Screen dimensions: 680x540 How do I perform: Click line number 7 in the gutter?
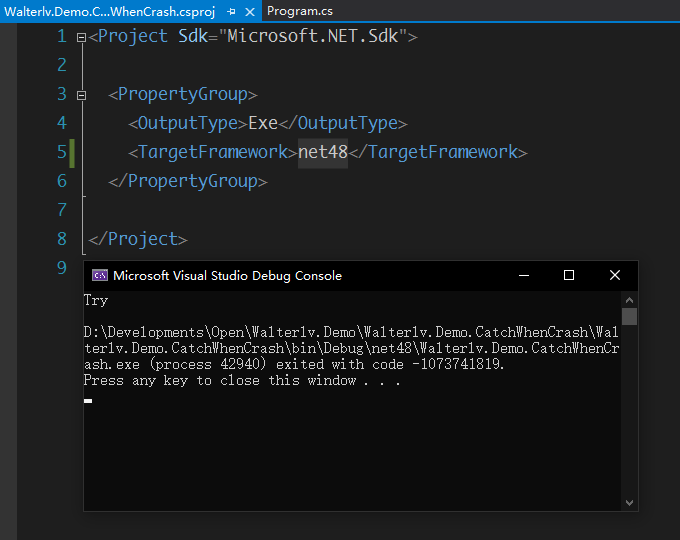pyautogui.click(x=62, y=210)
